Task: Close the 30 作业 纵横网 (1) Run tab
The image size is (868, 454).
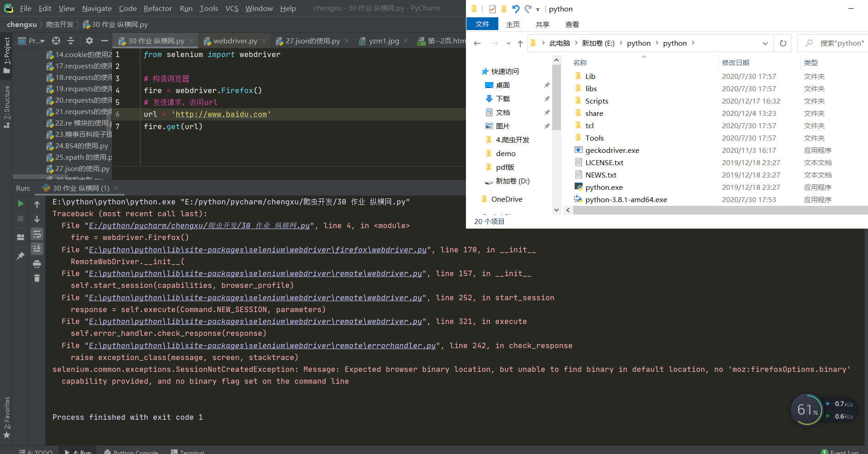Action: (x=116, y=188)
